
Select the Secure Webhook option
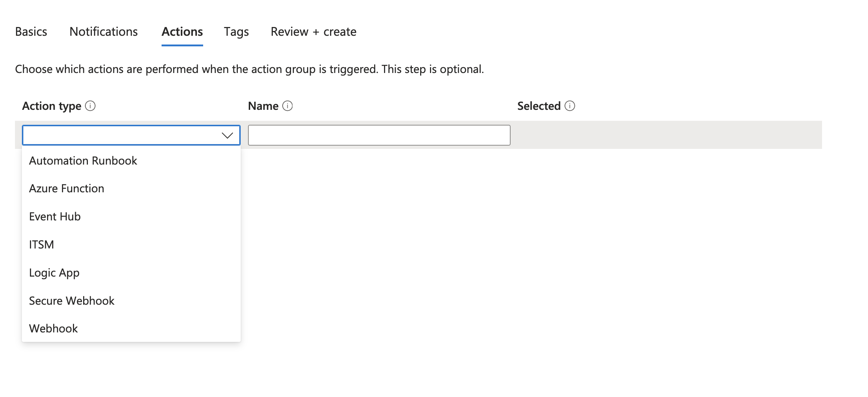point(72,301)
